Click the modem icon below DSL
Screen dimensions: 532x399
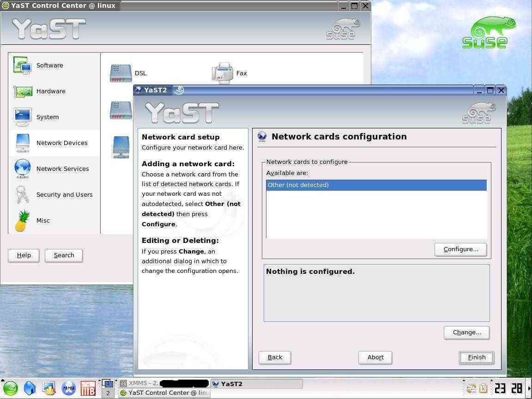121,110
